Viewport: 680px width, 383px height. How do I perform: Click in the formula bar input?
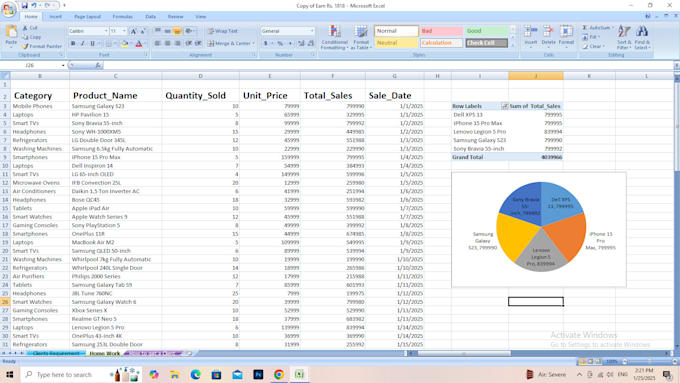click(x=388, y=65)
